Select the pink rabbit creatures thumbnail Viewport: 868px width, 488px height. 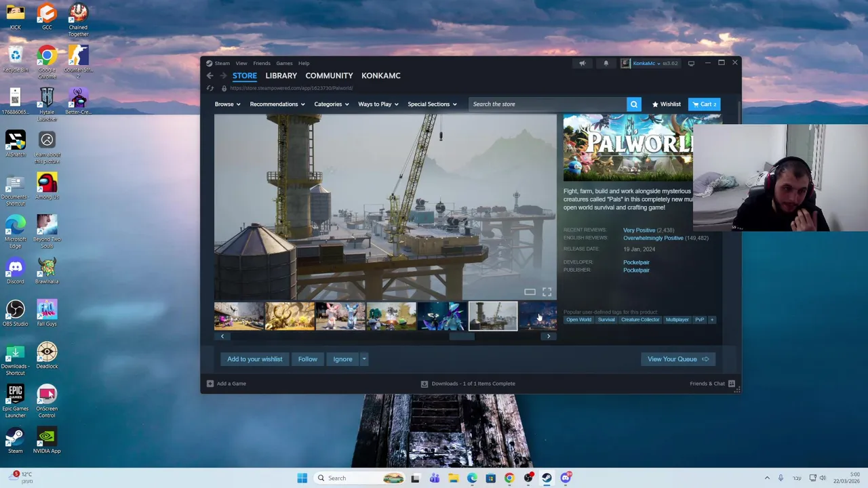tap(340, 317)
